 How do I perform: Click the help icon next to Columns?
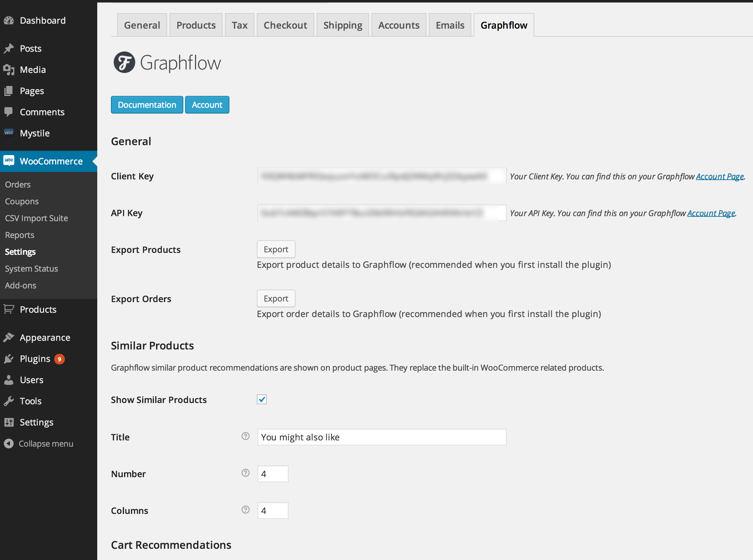pos(246,510)
